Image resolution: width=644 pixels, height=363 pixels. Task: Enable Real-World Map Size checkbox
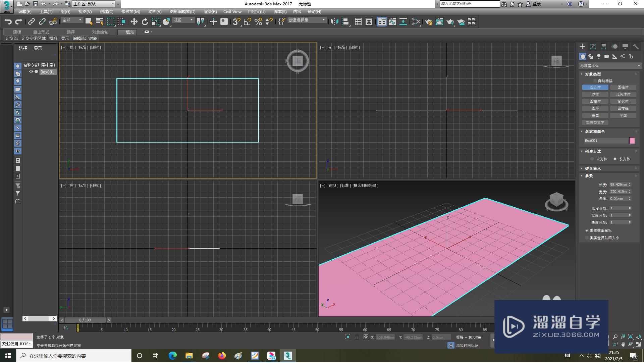[x=587, y=238]
